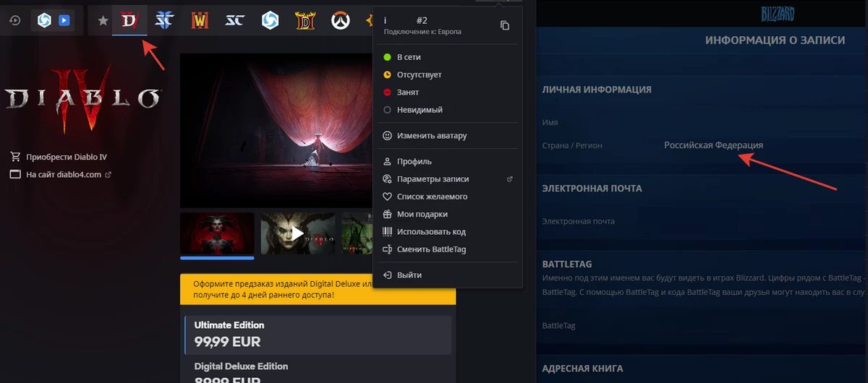Screen dimensions: 868x383
Task: Click the barcode icon beside Использовать код
Action: point(387,232)
